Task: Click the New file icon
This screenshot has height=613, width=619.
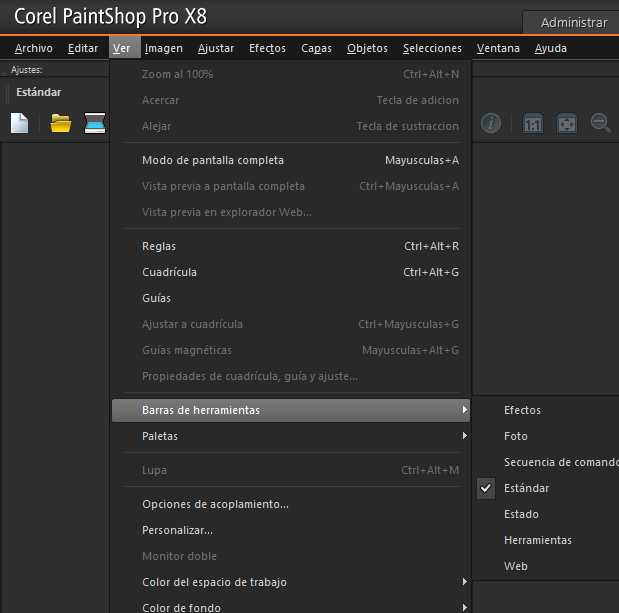Action: pyautogui.click(x=19, y=123)
